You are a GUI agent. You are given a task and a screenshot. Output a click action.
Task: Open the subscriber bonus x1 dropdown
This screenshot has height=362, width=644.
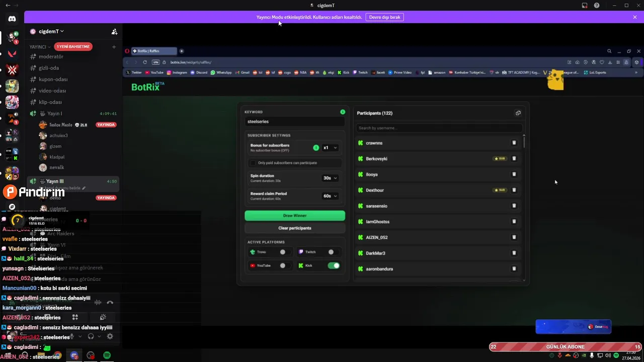click(x=330, y=148)
